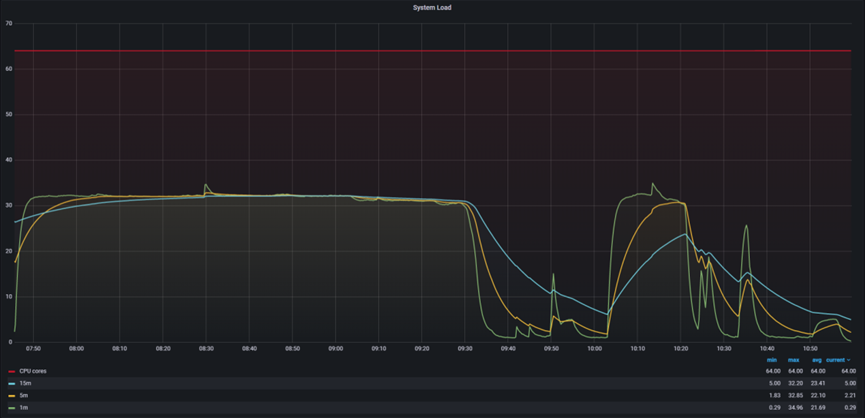Click the 15m max value 32.20
Screen dimensions: 865x418
pyautogui.click(x=796, y=383)
